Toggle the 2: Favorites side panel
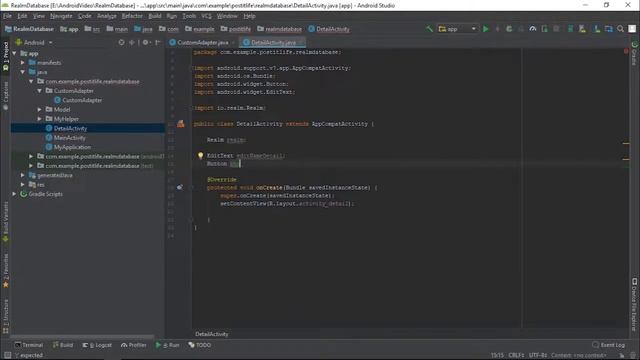Screen dimensions: 640x360 pos(6,271)
